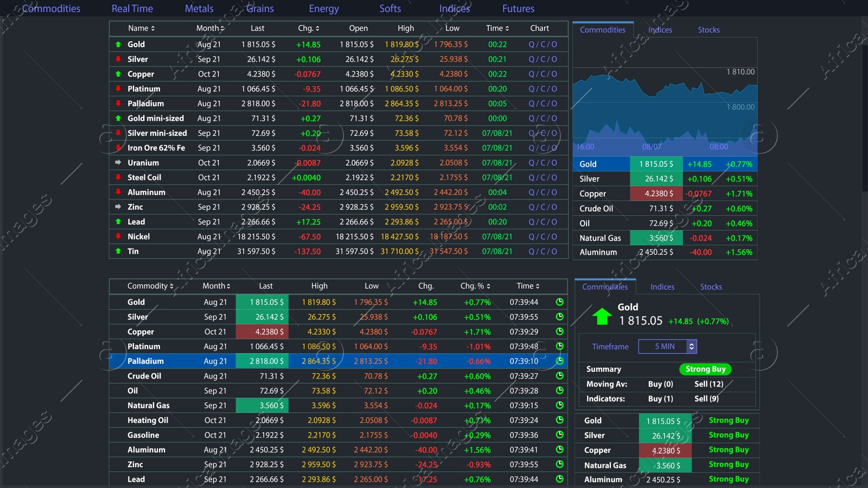Click the red arrow beside Nickel
Screen dimensions: 868x488
pos(118,236)
